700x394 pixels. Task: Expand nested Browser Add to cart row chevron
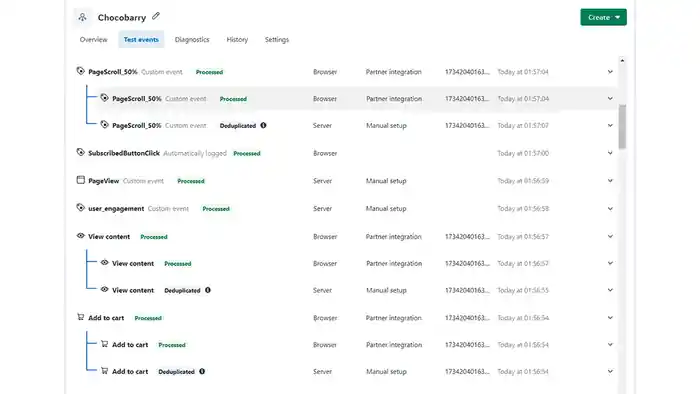point(610,344)
